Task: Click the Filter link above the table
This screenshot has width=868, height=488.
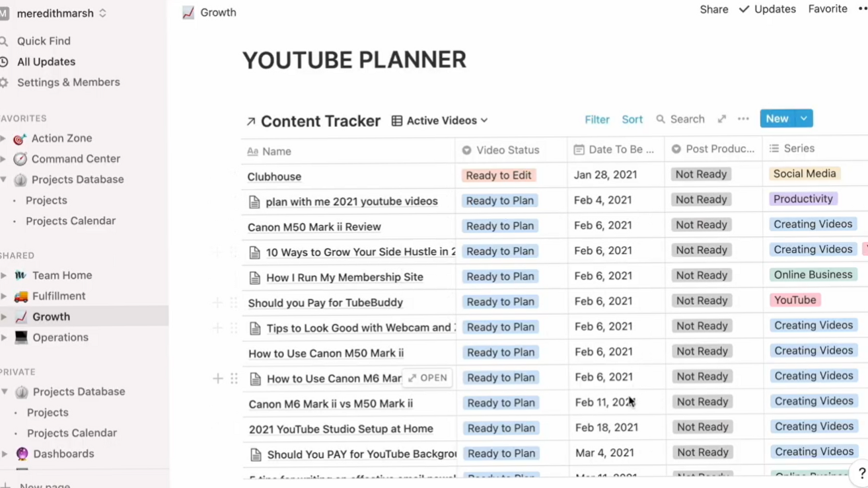Action: pos(597,119)
